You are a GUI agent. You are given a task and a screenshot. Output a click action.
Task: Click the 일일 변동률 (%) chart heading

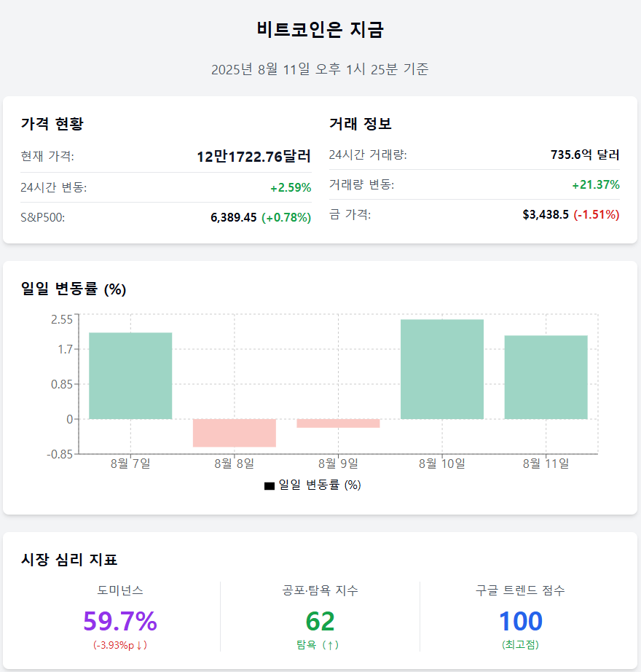pyautogui.click(x=74, y=289)
